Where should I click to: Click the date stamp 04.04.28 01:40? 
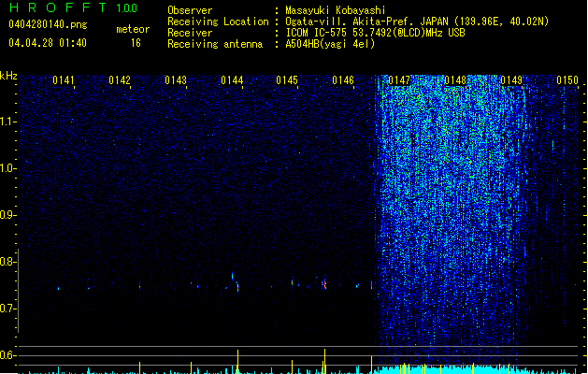point(48,43)
